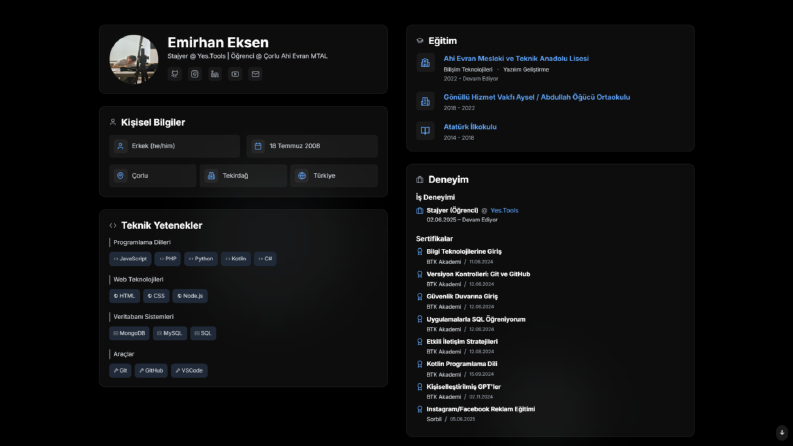Click the building icon beside Tekirdağ
Image resolution: width=793 pixels, height=446 pixels.
(211, 175)
